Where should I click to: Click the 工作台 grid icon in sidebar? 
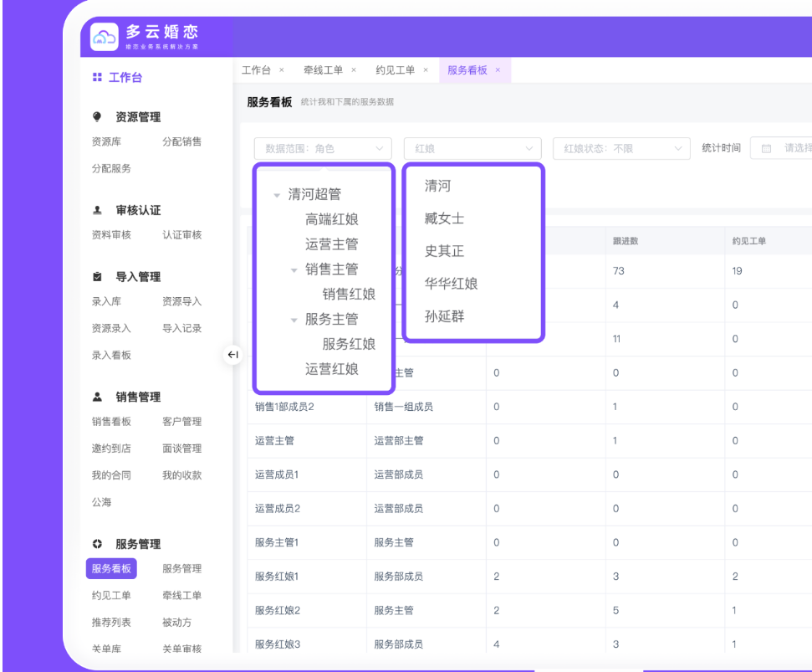pyautogui.click(x=97, y=77)
